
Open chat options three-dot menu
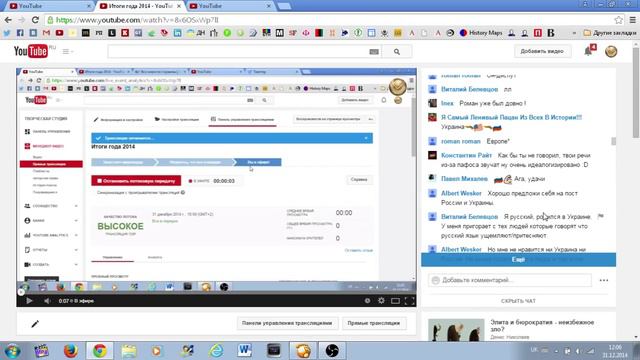(x=604, y=280)
